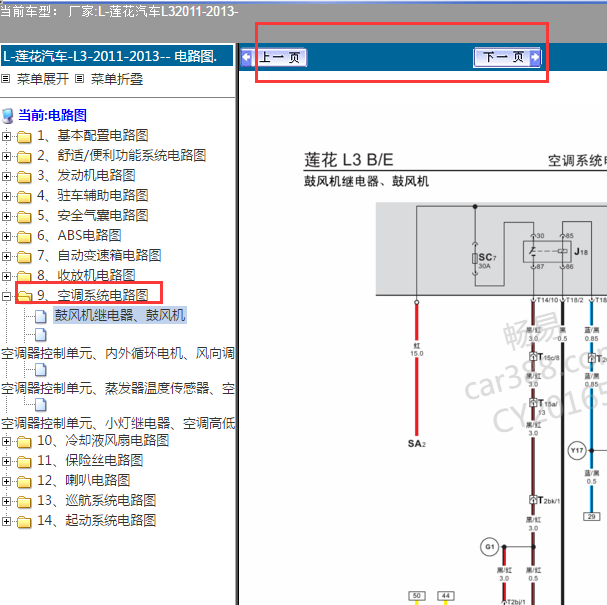This screenshot has height=605, width=607.
Task: Open 空调器控制单元、小灯继电器 diagram
Action: tap(118, 423)
